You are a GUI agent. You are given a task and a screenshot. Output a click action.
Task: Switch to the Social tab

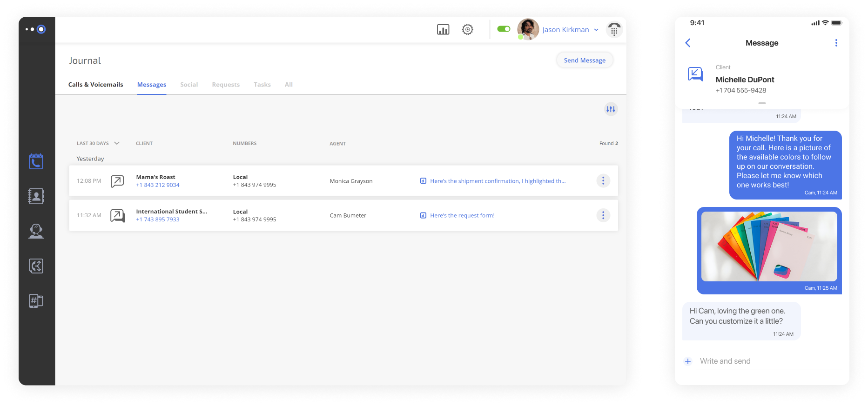pos(189,85)
